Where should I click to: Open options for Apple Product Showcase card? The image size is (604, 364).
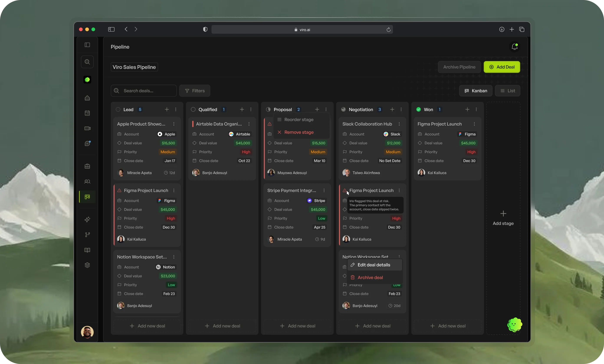point(174,124)
